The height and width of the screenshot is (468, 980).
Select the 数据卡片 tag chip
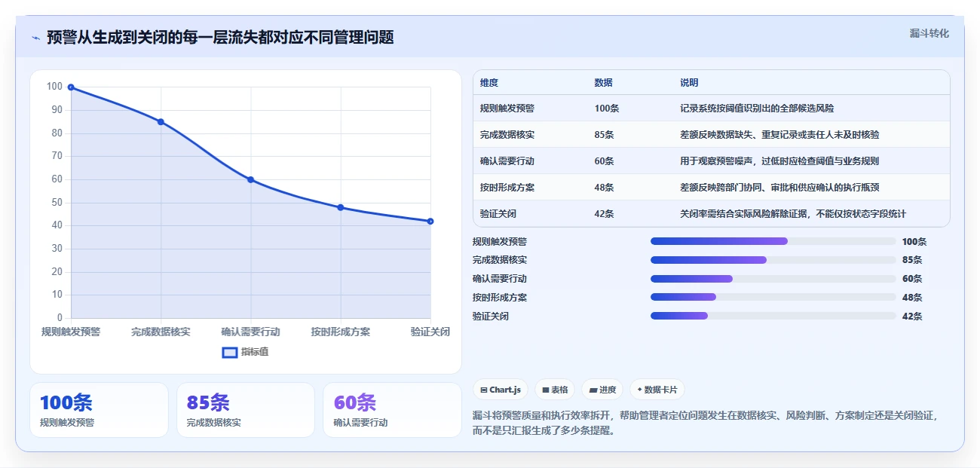click(x=657, y=390)
